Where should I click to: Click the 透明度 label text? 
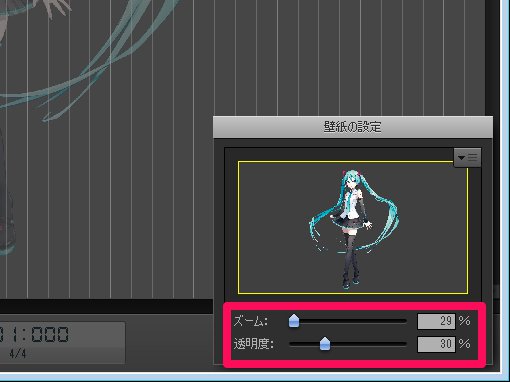tap(254, 344)
